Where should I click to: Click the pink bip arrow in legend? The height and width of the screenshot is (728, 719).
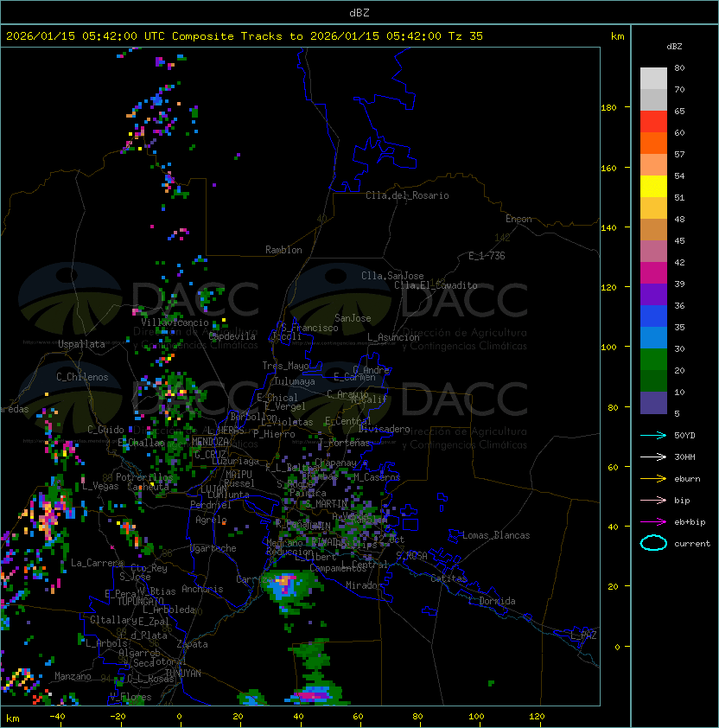653,500
